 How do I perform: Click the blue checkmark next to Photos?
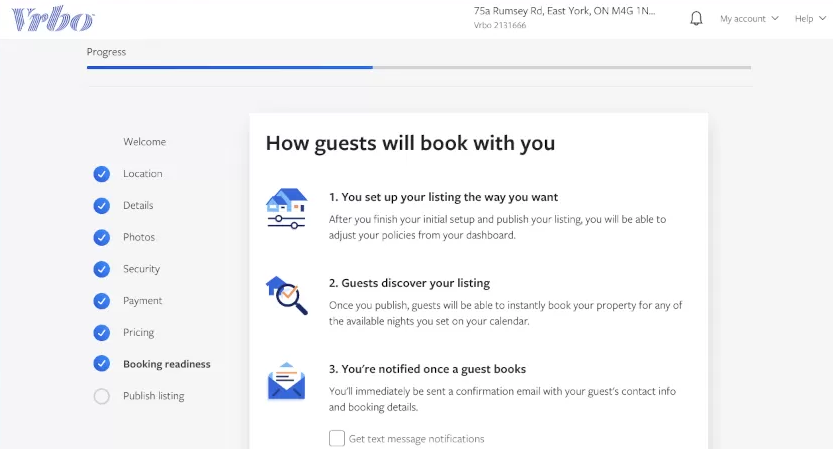tap(101, 237)
